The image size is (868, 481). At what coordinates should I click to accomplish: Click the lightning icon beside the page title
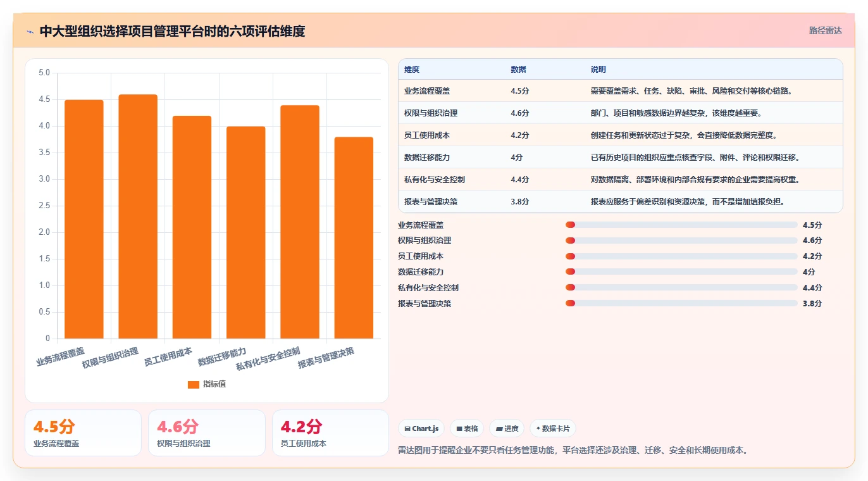(30, 31)
